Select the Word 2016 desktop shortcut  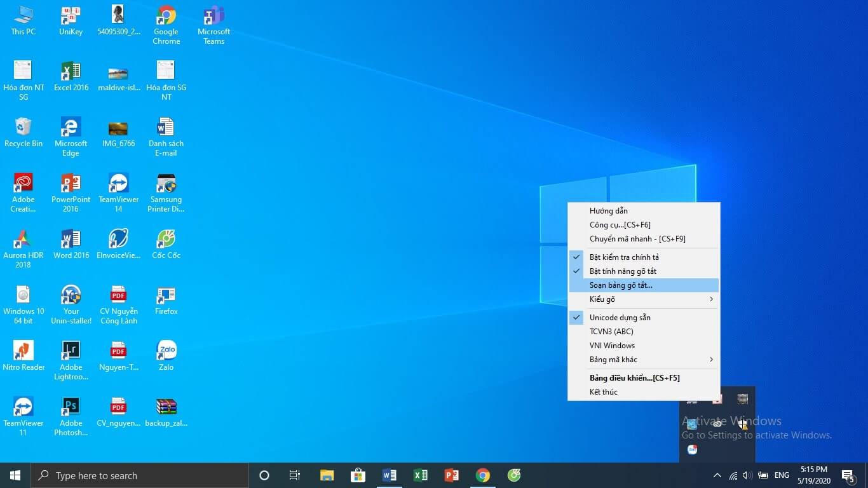[71, 245]
